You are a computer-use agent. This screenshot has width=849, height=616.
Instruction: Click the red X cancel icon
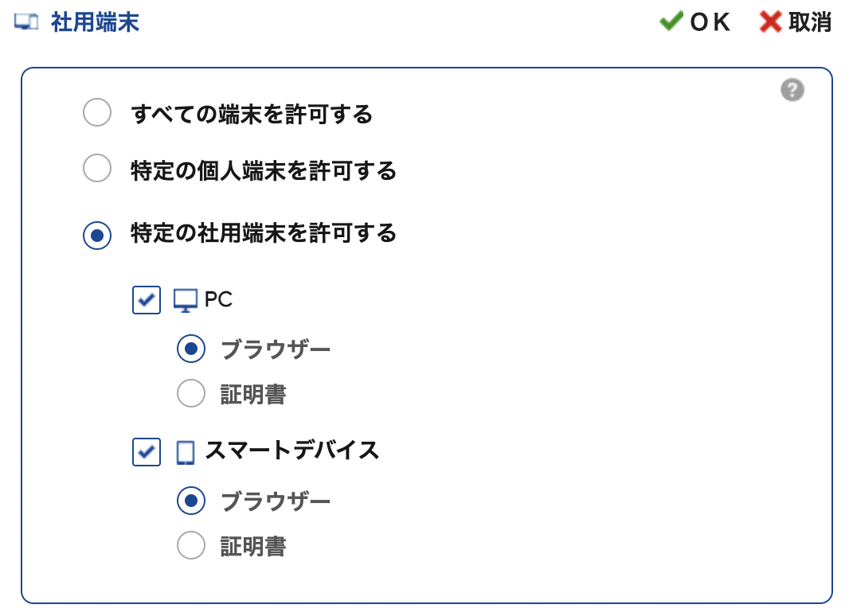coord(770,22)
